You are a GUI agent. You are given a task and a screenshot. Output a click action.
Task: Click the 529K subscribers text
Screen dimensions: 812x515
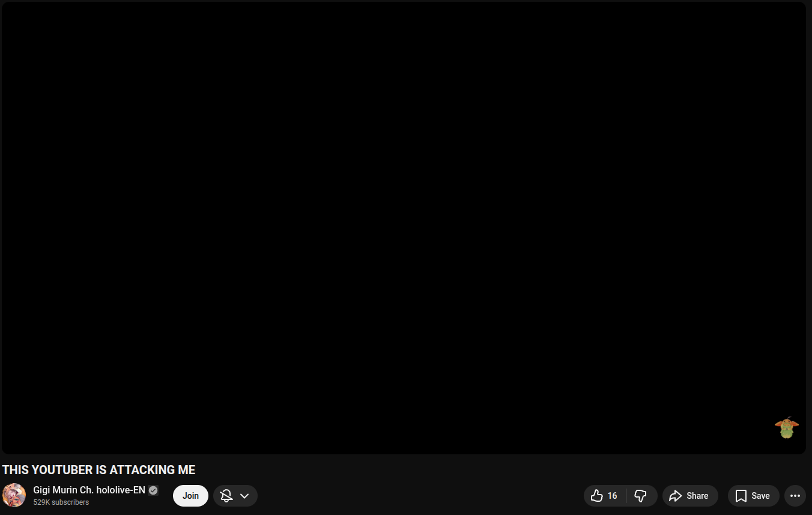pos(61,502)
